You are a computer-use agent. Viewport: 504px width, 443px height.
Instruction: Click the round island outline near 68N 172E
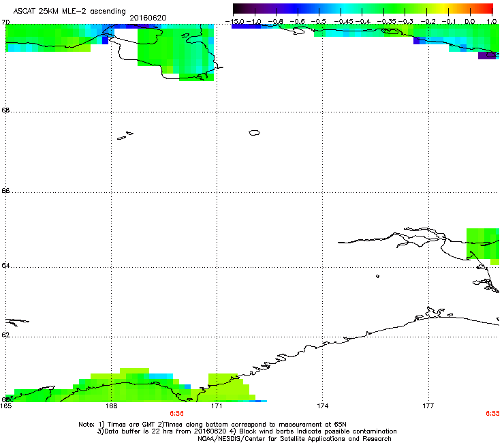click(254, 132)
